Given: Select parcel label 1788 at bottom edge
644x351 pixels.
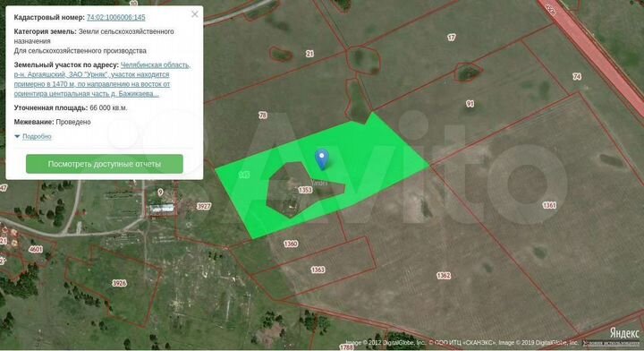Looking at the screenshot, I should pyautogui.click(x=346, y=347).
